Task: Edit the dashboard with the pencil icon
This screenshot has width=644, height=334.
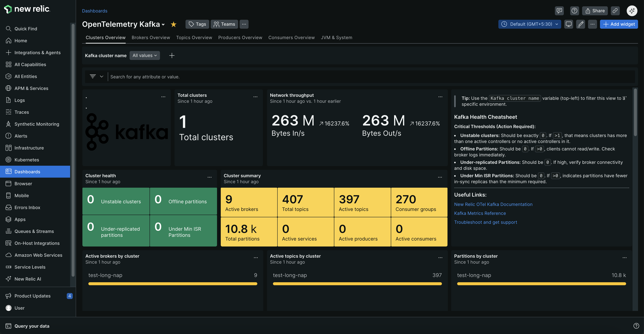Action: click(580, 24)
